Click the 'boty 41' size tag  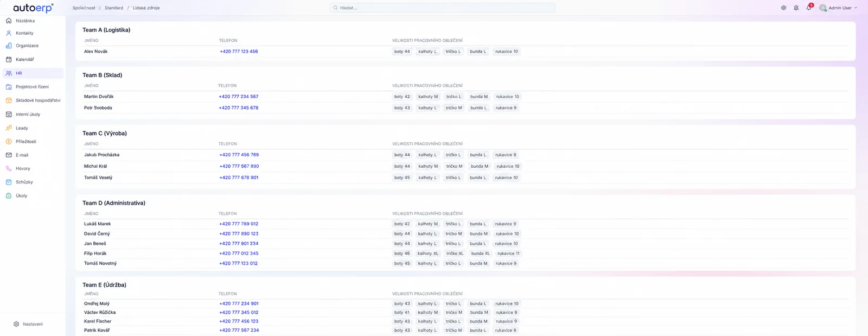pyautogui.click(x=402, y=313)
